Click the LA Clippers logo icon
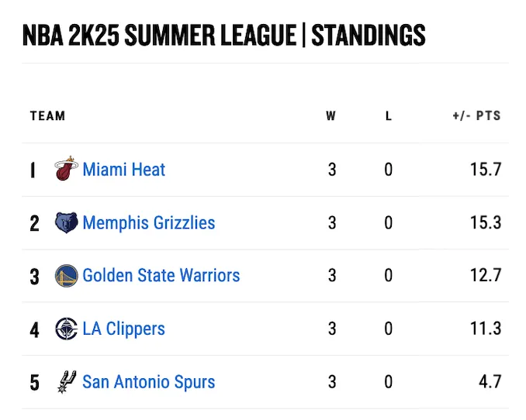The image size is (526, 420). point(67,329)
